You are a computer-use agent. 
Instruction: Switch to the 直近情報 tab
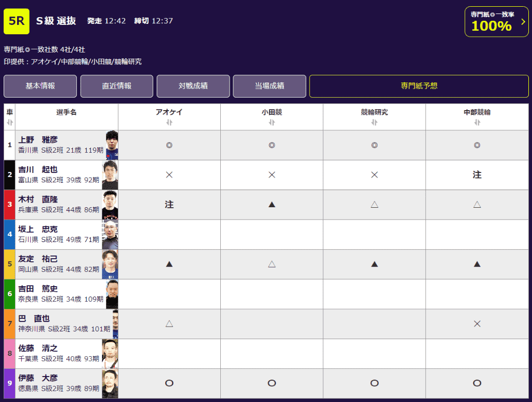tap(116, 86)
